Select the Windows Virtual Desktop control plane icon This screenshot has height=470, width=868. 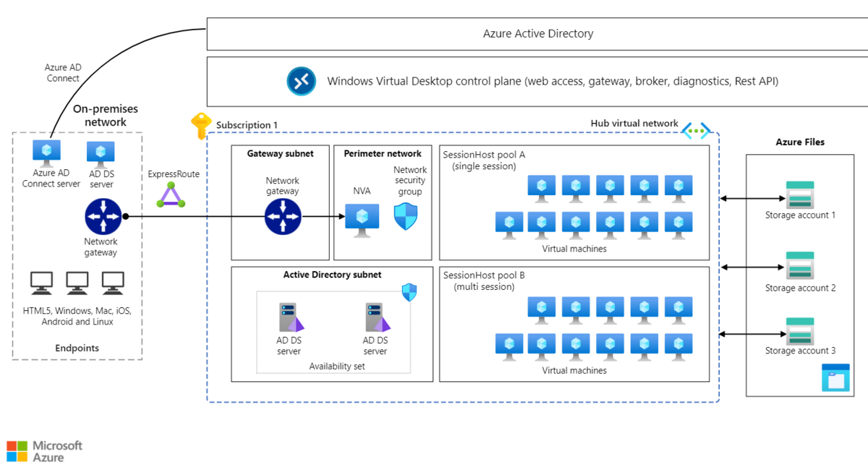302,81
